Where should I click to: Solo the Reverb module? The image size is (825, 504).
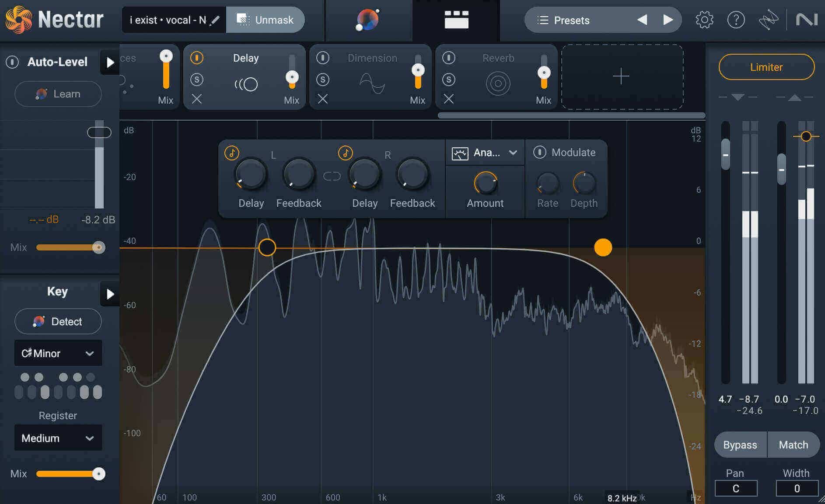point(448,80)
